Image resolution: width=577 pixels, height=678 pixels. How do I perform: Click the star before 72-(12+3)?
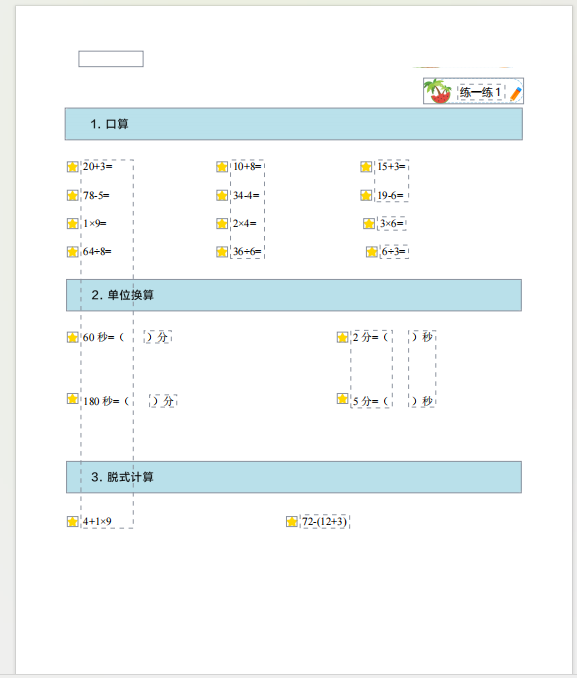pyautogui.click(x=292, y=521)
